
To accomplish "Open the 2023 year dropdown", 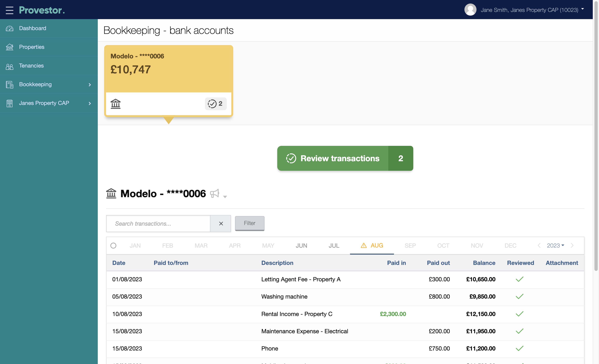I will click(x=555, y=246).
